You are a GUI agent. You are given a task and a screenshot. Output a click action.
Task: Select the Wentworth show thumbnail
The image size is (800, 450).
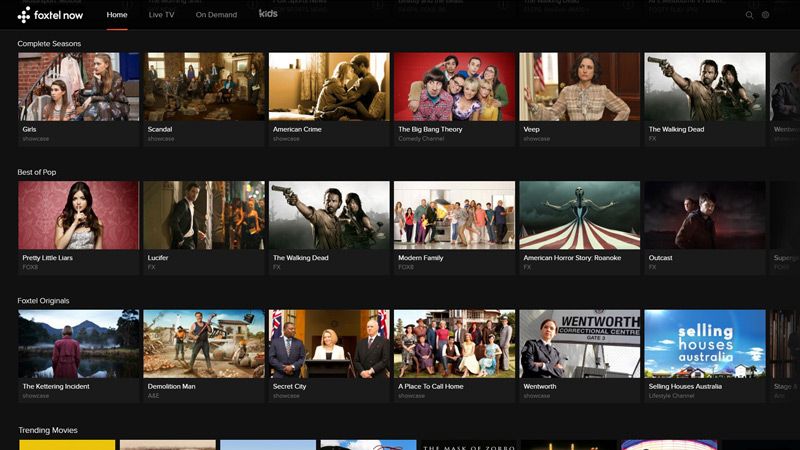(x=580, y=344)
